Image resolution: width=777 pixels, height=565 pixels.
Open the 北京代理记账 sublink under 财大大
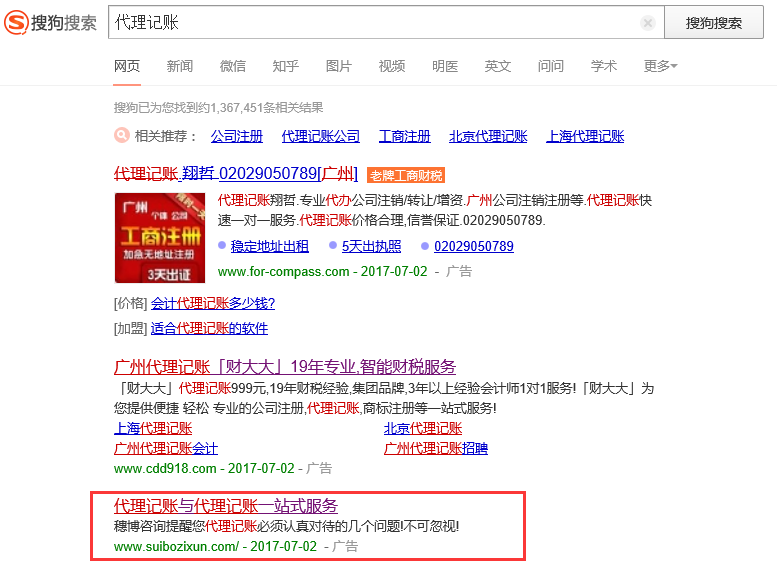pos(423,428)
